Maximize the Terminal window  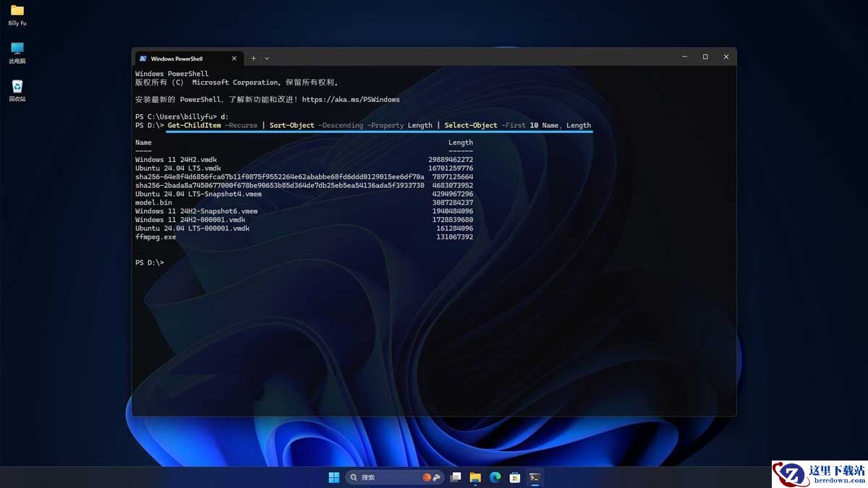click(705, 57)
